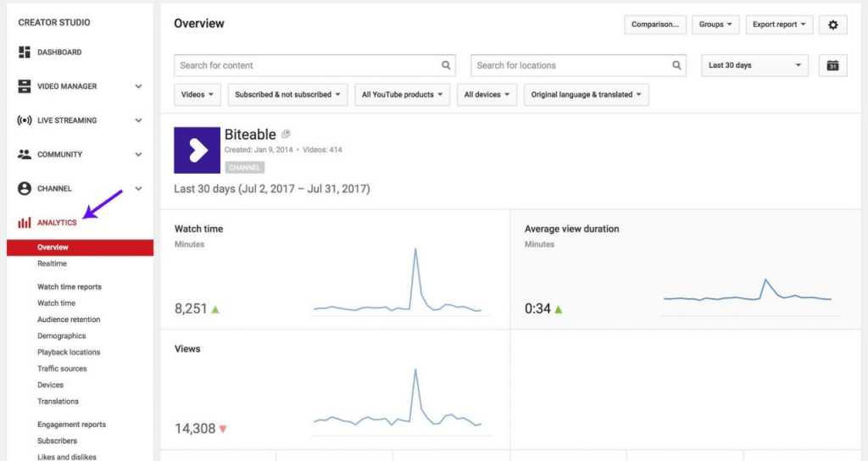Click the Comparison... button
Viewport: 868px width, 461px height.
(x=654, y=25)
